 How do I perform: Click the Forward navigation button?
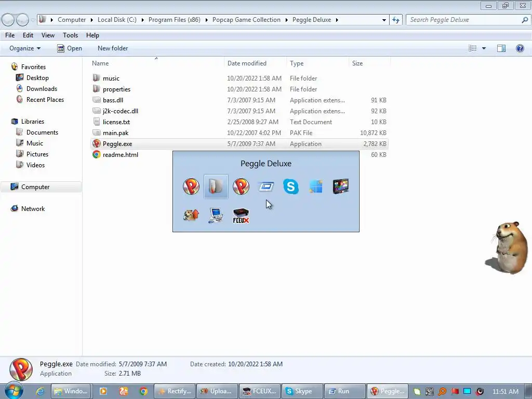pyautogui.click(x=22, y=20)
